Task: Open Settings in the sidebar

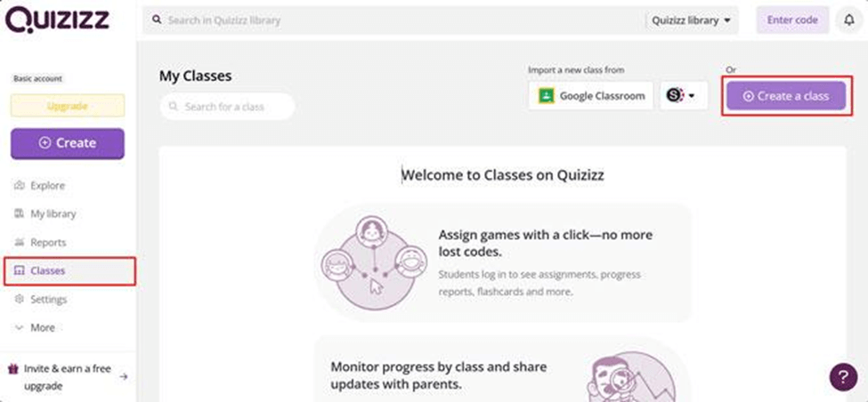Action: coord(49,299)
